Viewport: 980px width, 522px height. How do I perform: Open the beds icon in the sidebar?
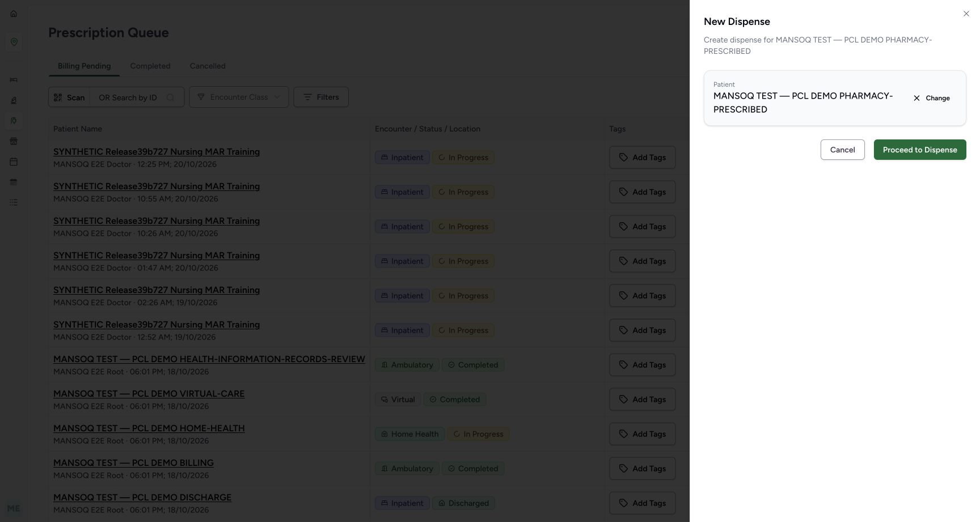click(x=14, y=80)
